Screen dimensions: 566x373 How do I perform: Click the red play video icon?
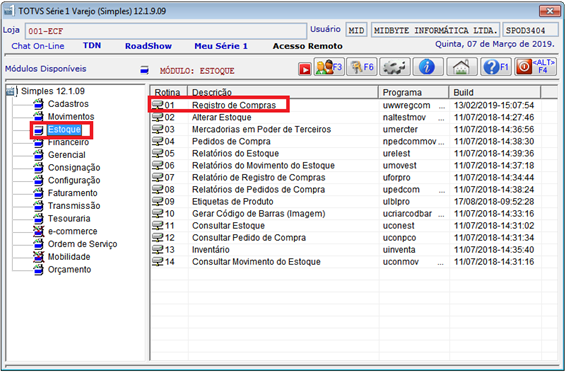click(305, 69)
